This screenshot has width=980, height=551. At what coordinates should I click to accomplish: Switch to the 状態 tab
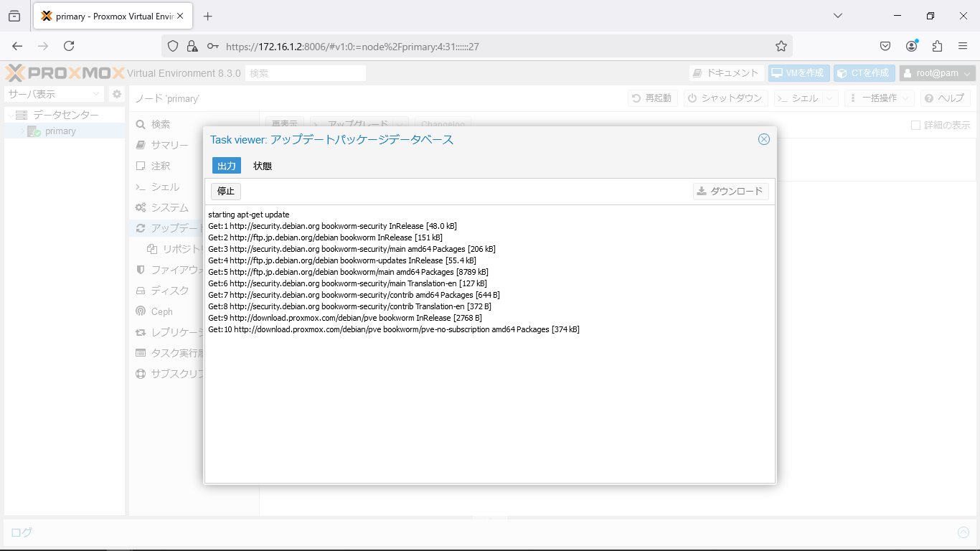click(263, 166)
